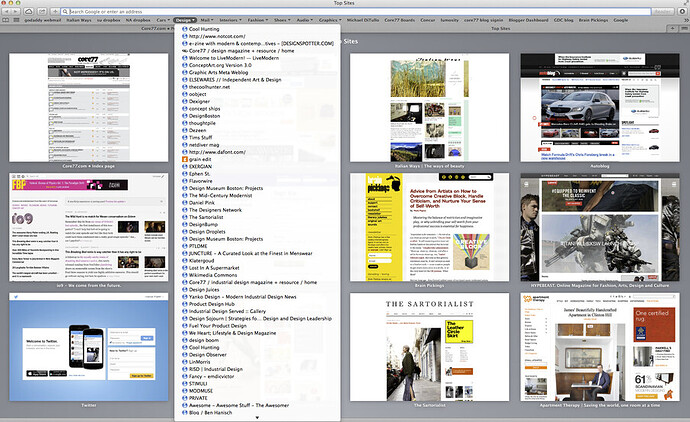Open the Michael DiTullo bookmark

[x=363, y=20]
